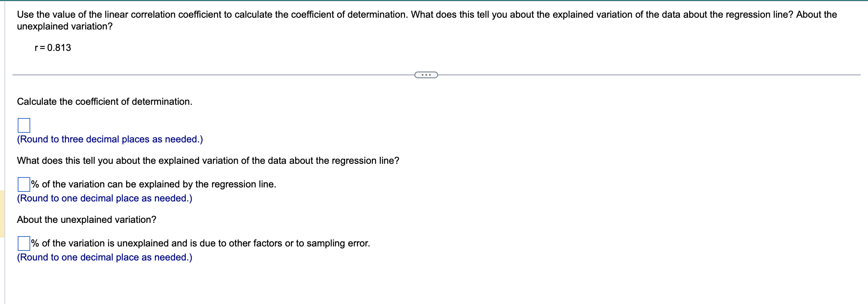Image resolution: width=868 pixels, height=304 pixels.
Task: Click the 'Calculate the coefficient of determination' prompt
Action: tap(104, 101)
